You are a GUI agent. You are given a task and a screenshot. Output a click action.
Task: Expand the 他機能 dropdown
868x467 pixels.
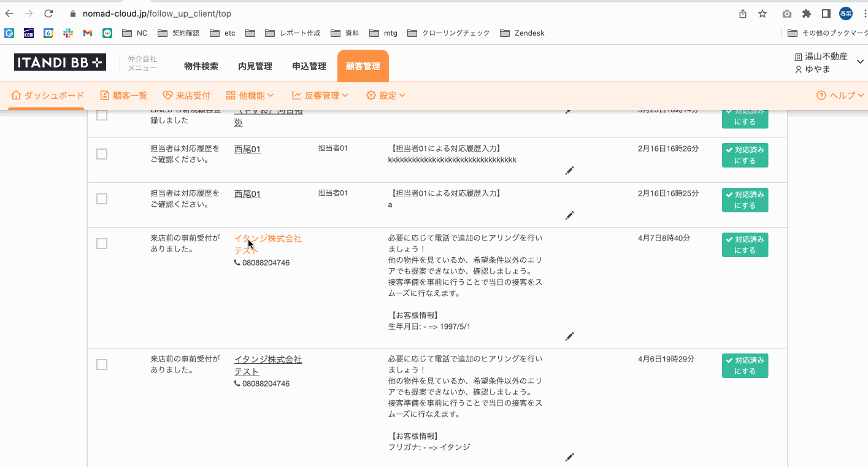(250, 96)
